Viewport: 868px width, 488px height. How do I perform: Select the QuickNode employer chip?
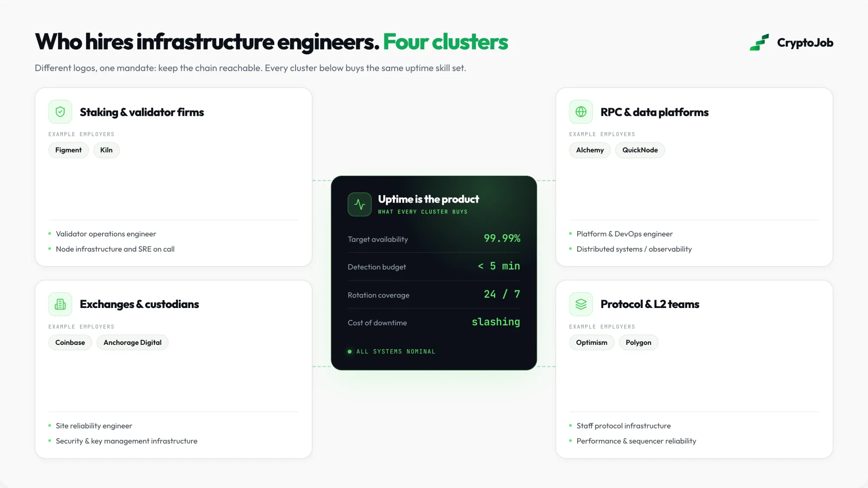[640, 150]
